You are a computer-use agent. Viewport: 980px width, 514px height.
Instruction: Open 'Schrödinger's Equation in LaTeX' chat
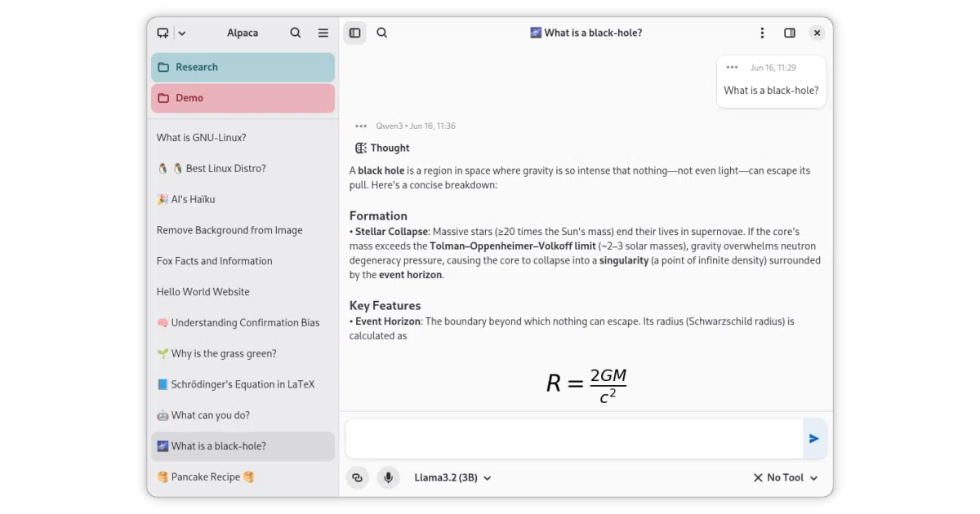tap(243, 385)
